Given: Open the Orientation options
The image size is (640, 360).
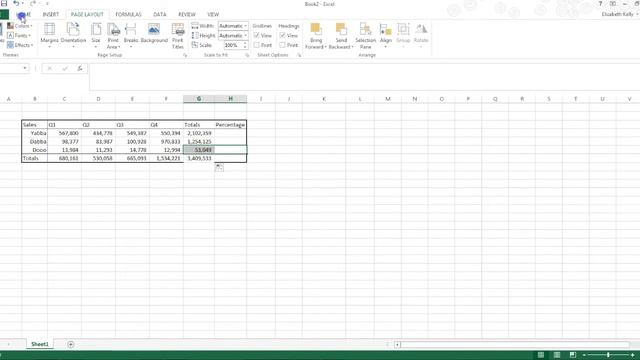Looking at the screenshot, I should [x=73, y=35].
